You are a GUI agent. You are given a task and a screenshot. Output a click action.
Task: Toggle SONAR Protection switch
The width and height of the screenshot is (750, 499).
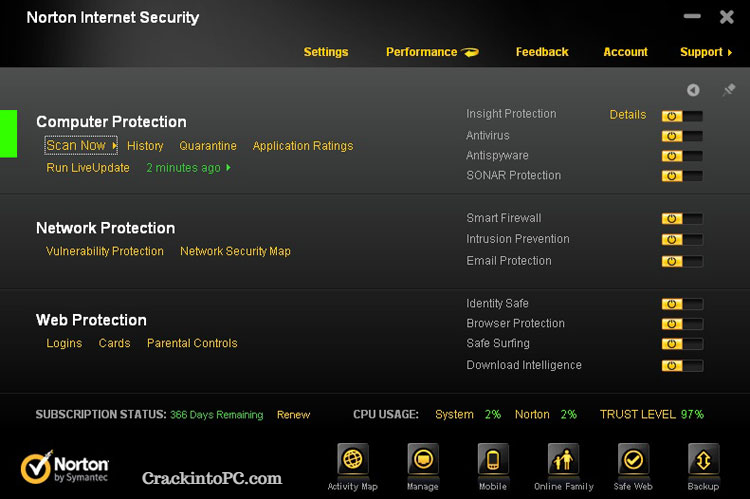[682, 176]
